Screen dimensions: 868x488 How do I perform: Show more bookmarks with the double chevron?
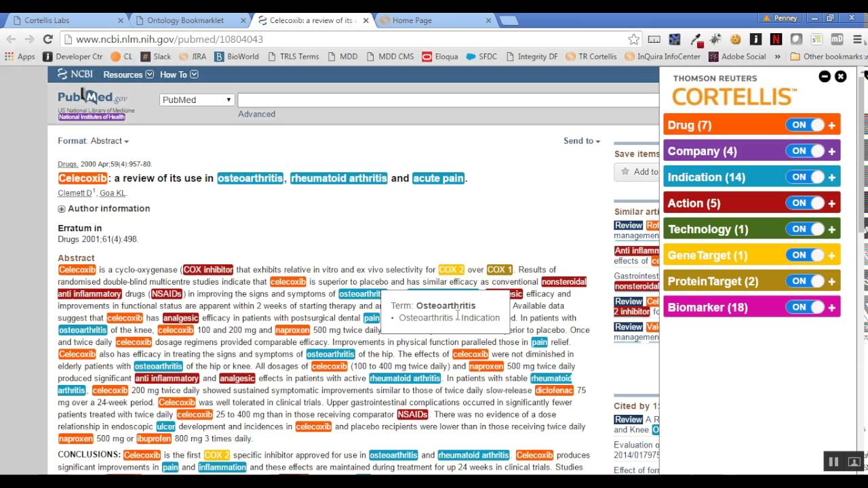777,57
